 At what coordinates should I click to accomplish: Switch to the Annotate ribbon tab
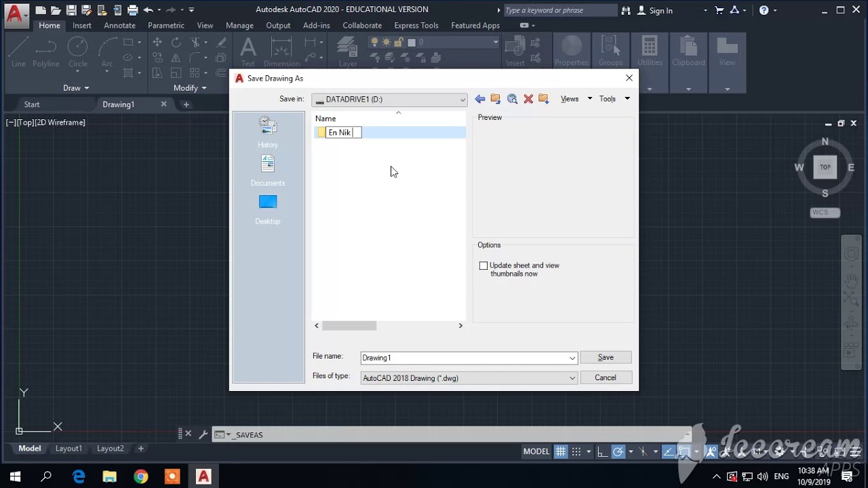coord(119,25)
